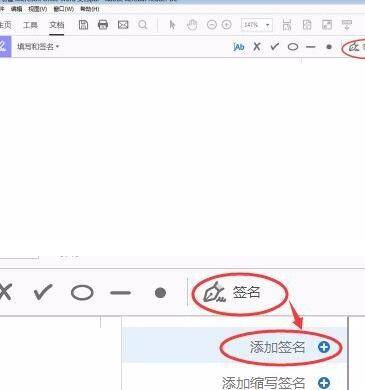Switch to the 工具 tab
The height and width of the screenshot is (390, 365).
(x=30, y=25)
